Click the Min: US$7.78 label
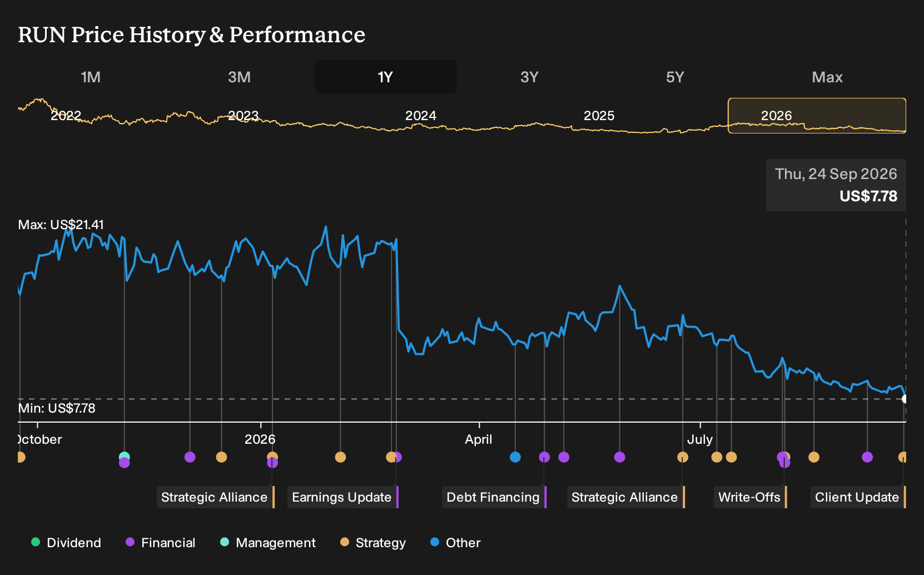The width and height of the screenshot is (924, 575). click(57, 408)
